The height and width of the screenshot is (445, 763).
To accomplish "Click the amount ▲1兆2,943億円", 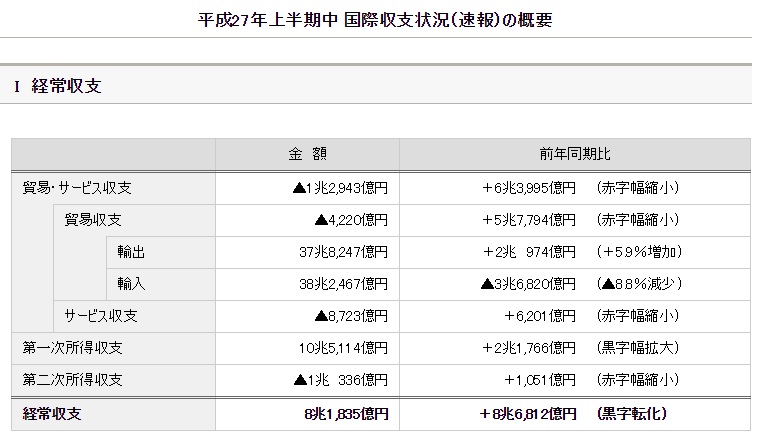I will pos(340,188).
